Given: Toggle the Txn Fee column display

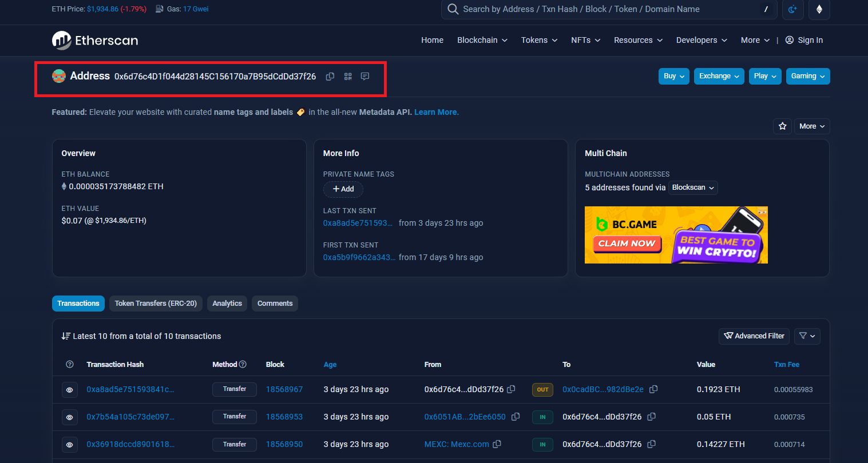Looking at the screenshot, I should coord(787,364).
